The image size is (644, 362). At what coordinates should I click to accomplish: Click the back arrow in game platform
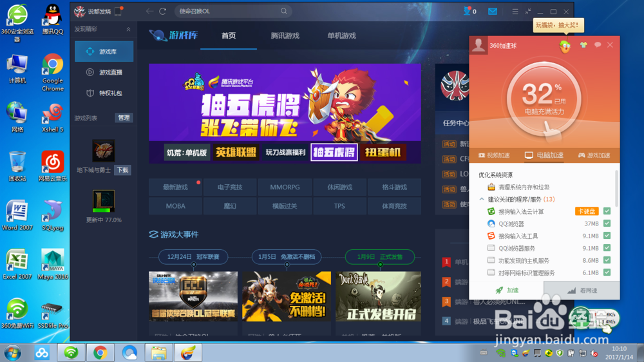click(x=149, y=11)
